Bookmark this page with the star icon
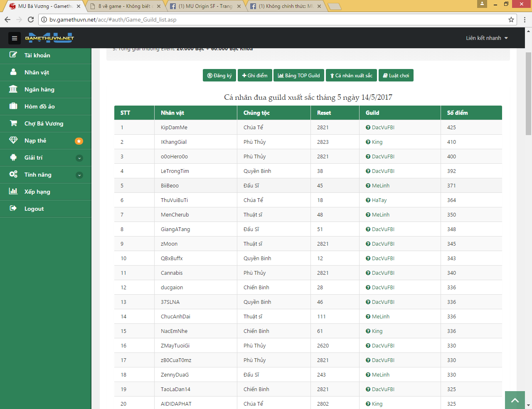 (x=511, y=20)
